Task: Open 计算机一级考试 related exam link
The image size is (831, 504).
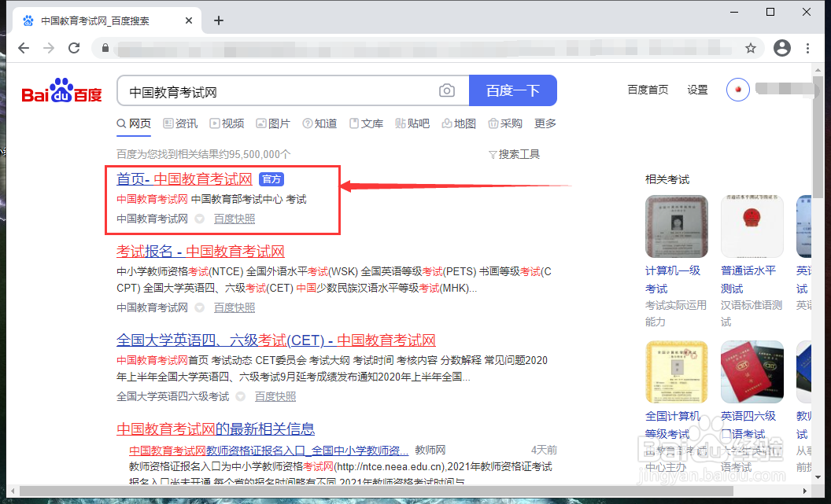Action: point(673,280)
